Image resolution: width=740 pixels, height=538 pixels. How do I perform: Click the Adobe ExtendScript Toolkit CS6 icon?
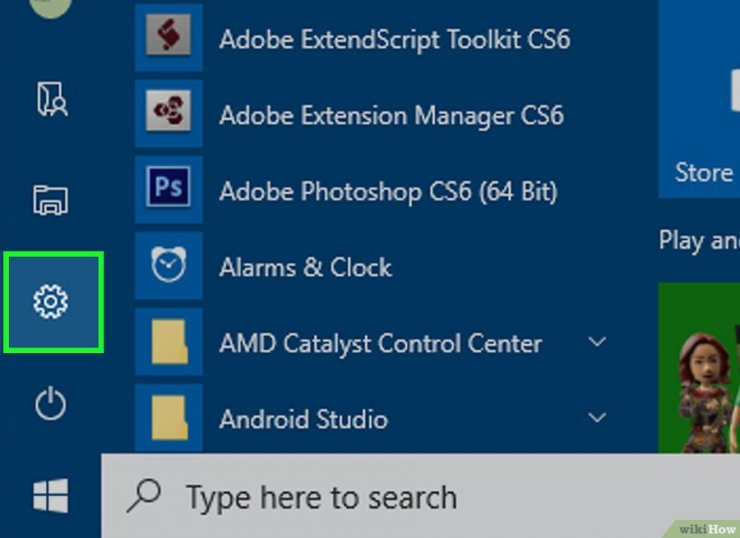point(168,38)
